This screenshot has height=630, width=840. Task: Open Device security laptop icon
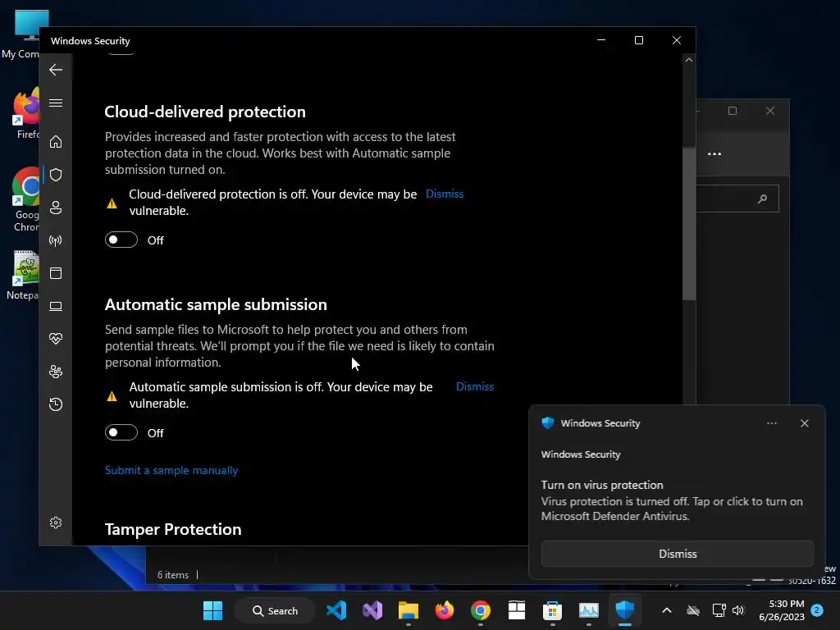click(x=56, y=306)
